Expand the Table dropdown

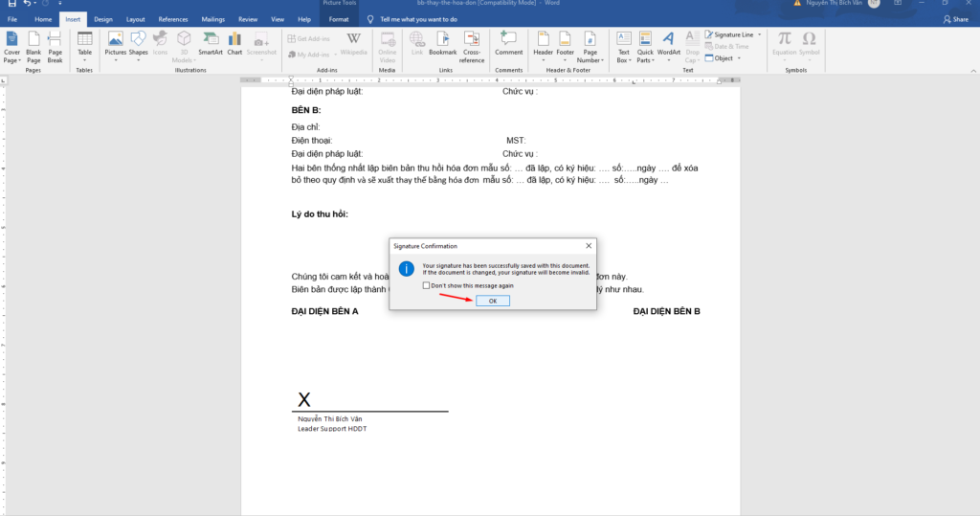(84, 59)
